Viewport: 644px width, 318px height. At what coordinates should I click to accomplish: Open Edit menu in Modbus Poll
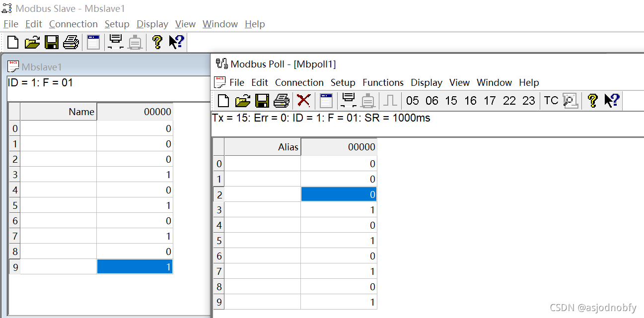260,82
